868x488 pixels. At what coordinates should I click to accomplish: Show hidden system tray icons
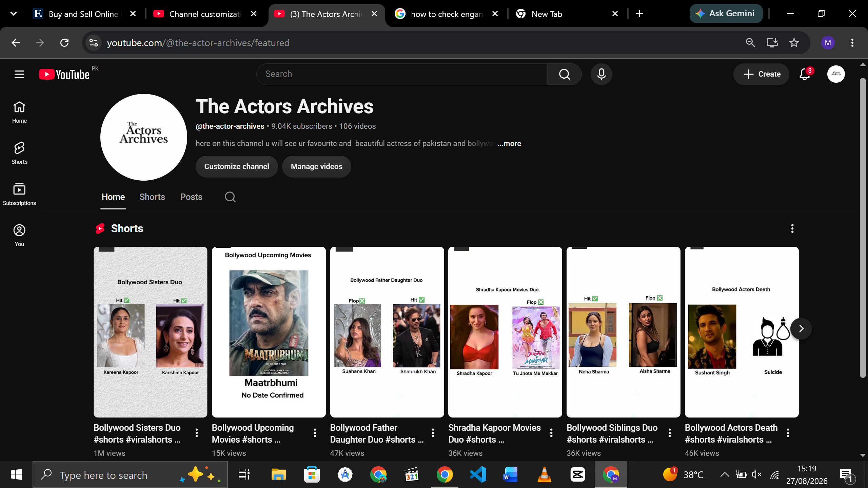pos(725,474)
